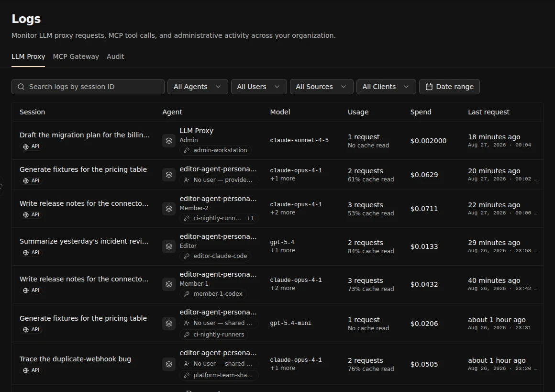Click user icon in gpt-5.4-mini row
This screenshot has height=392, width=555.
click(x=187, y=323)
